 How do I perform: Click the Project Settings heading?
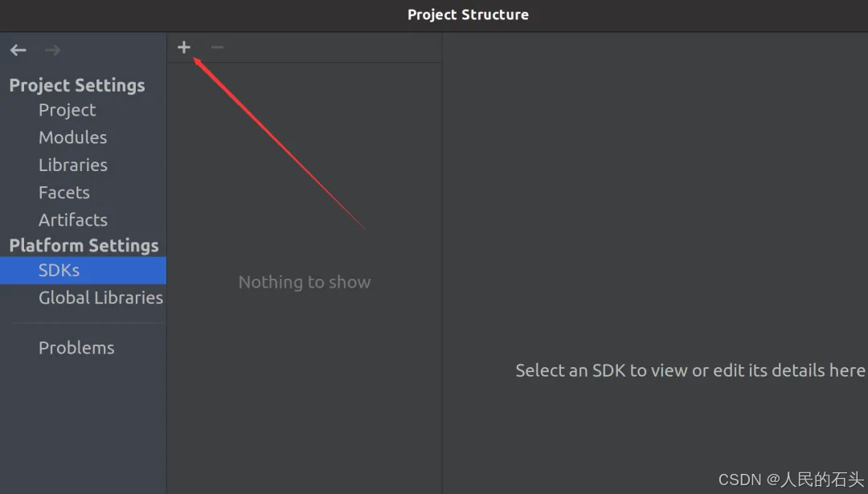coord(77,85)
